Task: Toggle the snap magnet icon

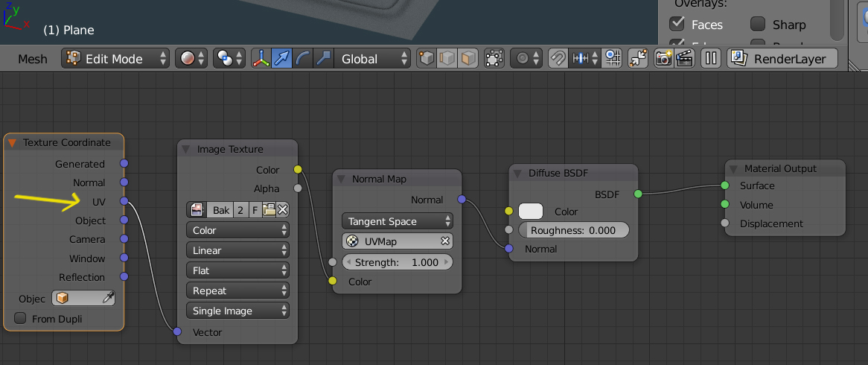Action: [x=558, y=59]
